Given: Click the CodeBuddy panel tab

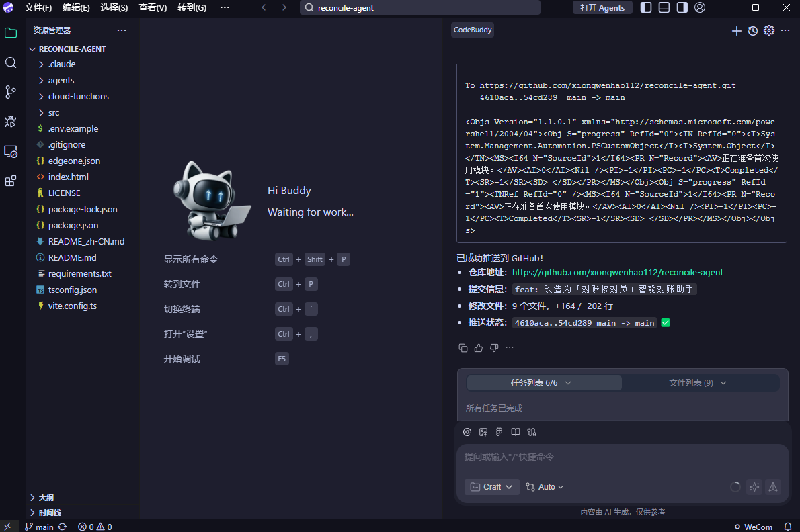Looking at the screenshot, I should click(473, 30).
